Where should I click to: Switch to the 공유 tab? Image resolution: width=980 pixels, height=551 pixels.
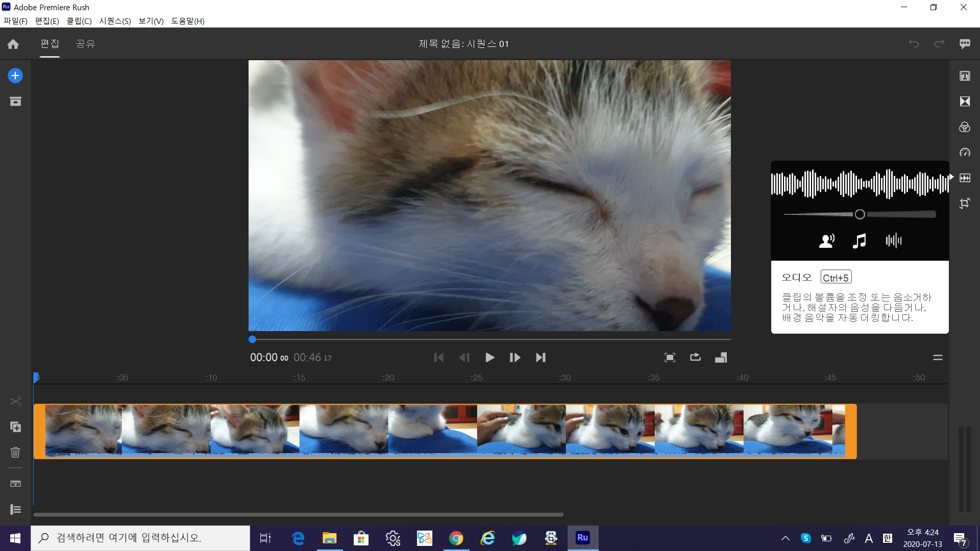85,44
